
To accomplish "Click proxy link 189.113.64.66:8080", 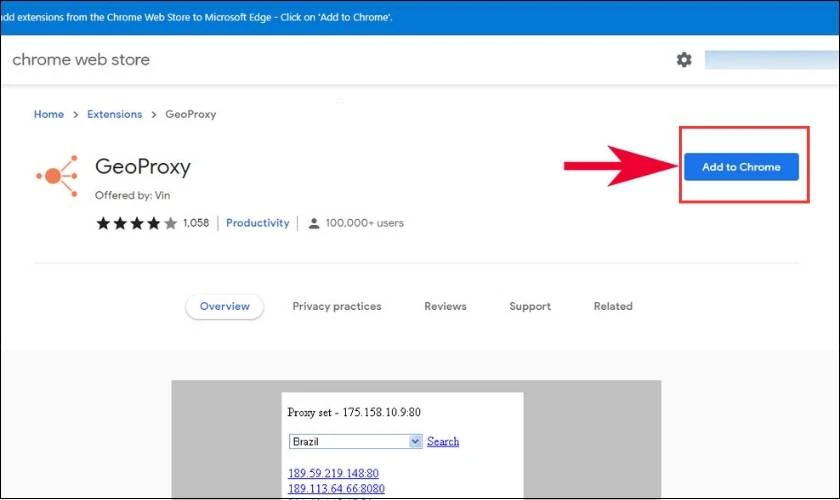I will (336, 489).
